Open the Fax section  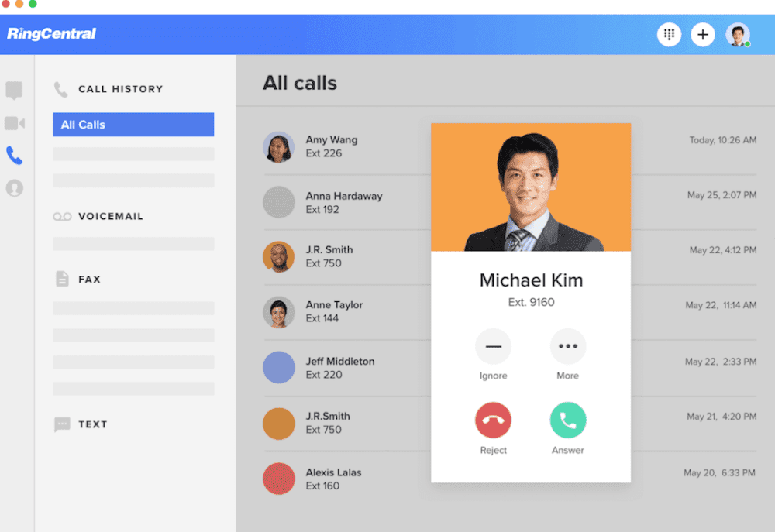89,280
